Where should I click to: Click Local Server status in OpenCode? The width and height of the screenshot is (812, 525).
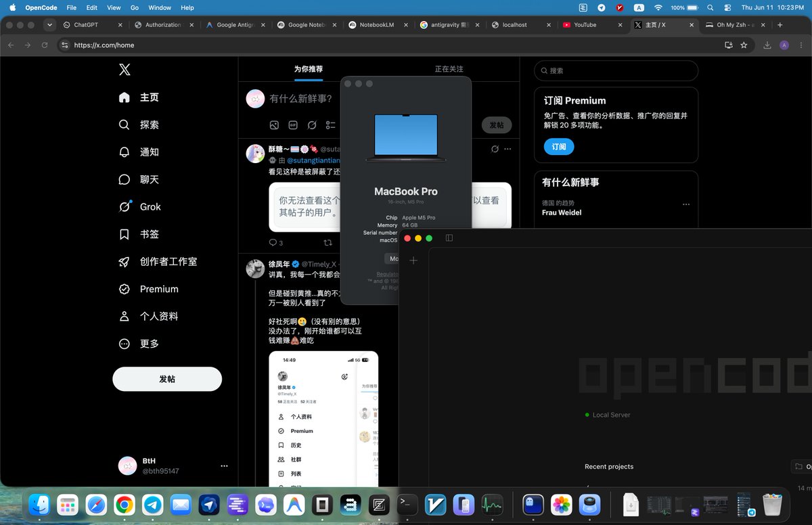607,415
